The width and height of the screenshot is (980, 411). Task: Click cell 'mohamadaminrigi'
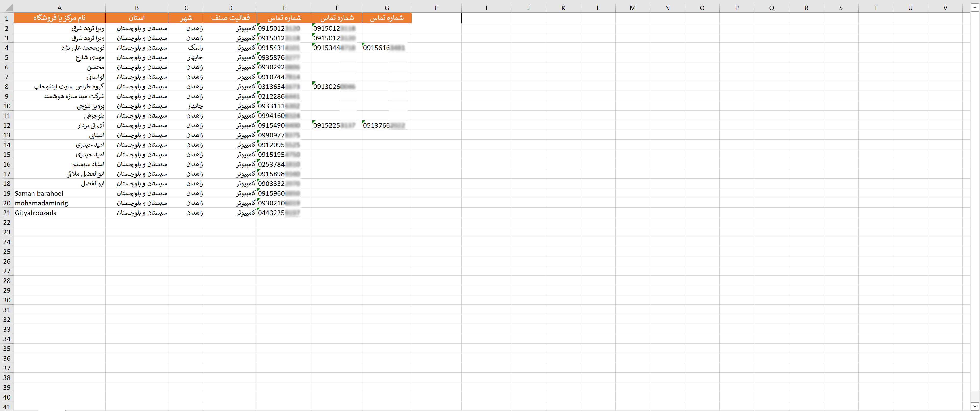(59, 203)
